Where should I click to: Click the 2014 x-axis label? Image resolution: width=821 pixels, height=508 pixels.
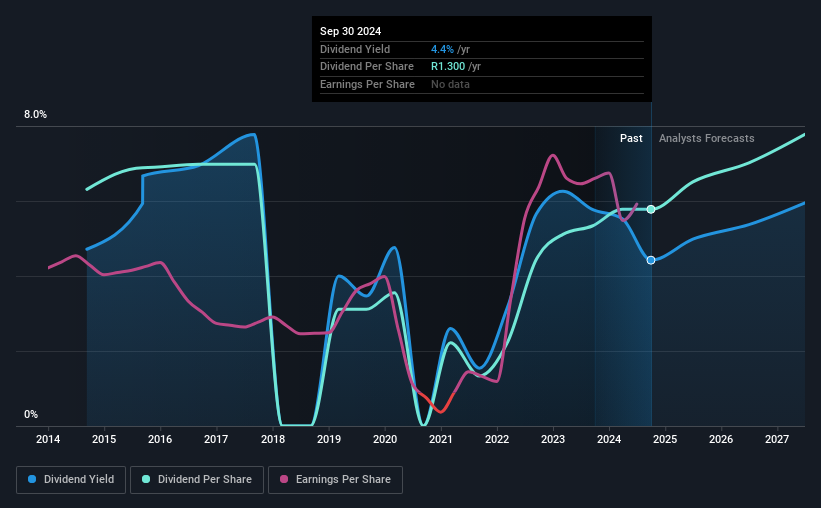point(48,439)
